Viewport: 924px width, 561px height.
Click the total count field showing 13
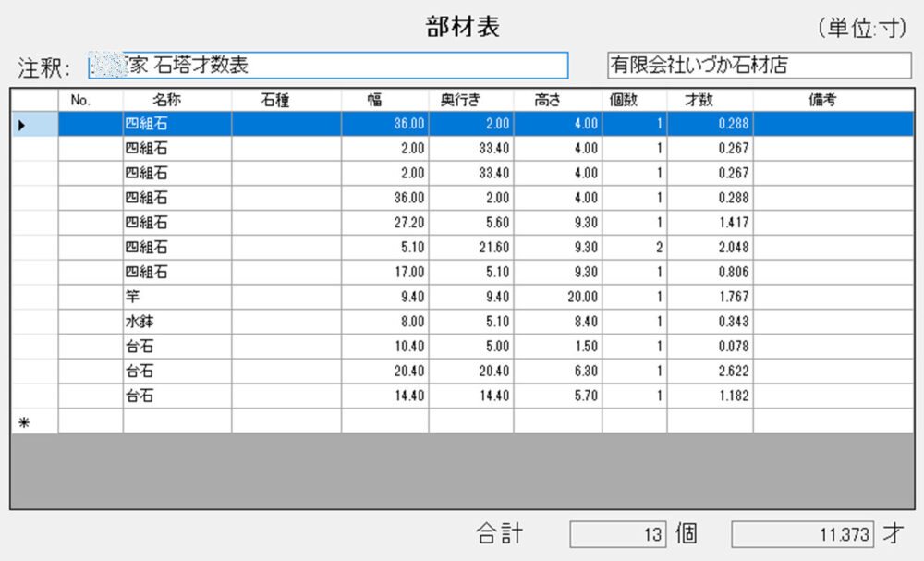click(x=617, y=534)
